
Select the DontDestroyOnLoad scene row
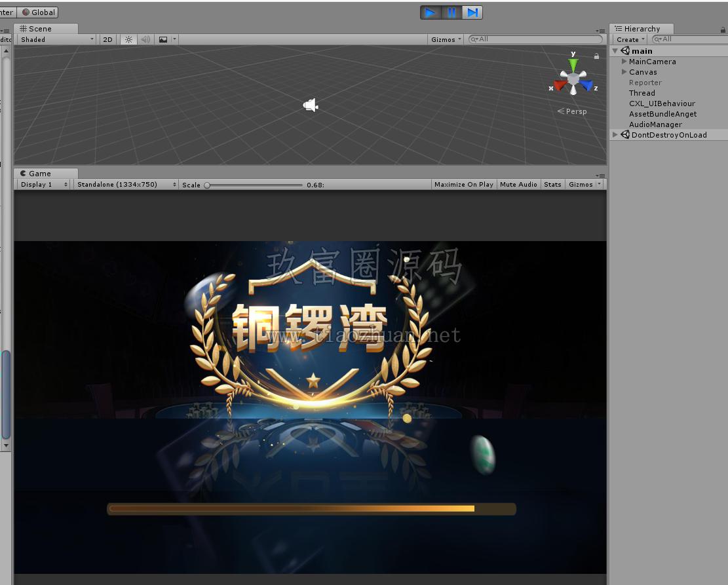click(x=668, y=135)
